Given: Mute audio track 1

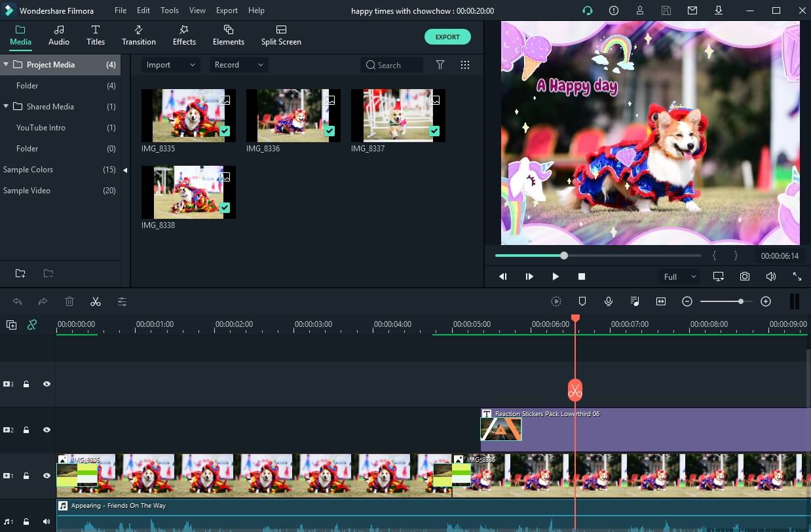Looking at the screenshot, I should tap(47, 522).
